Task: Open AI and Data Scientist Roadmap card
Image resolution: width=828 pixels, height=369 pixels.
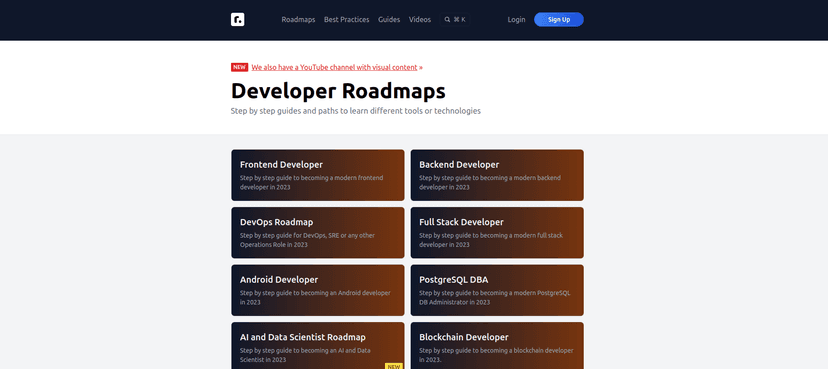Action: pyautogui.click(x=318, y=346)
